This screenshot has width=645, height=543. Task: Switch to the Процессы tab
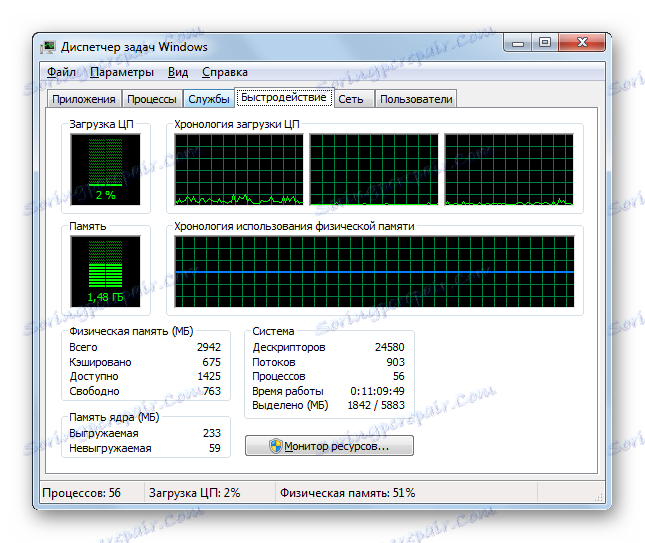pos(152,99)
